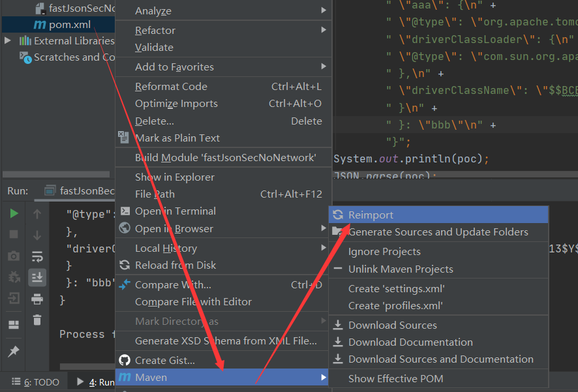
Task: Select pom.xml in the project tree
Action: tap(69, 25)
